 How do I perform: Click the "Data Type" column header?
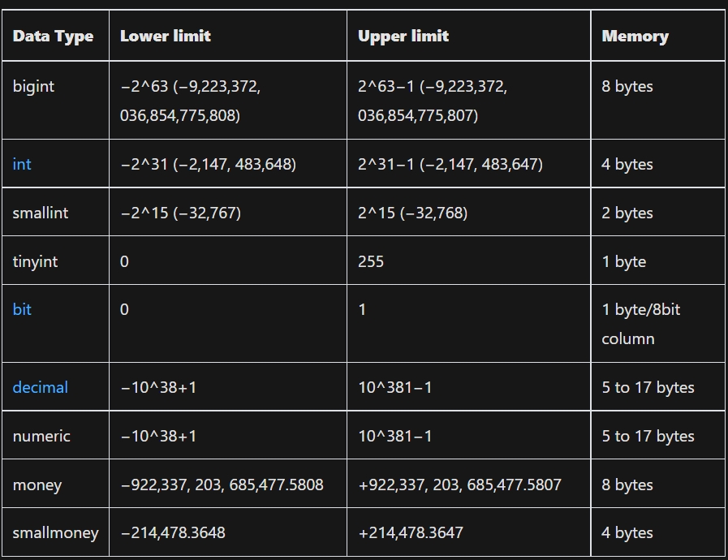point(53,36)
